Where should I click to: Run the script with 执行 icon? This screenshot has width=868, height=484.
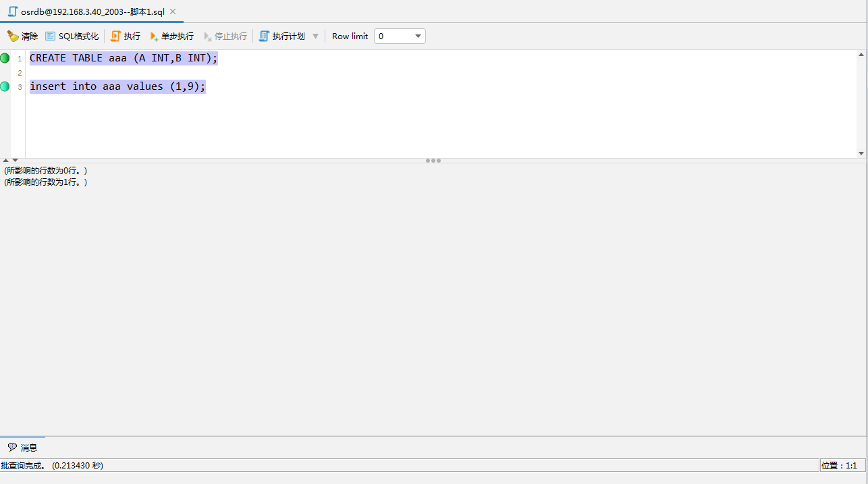115,36
